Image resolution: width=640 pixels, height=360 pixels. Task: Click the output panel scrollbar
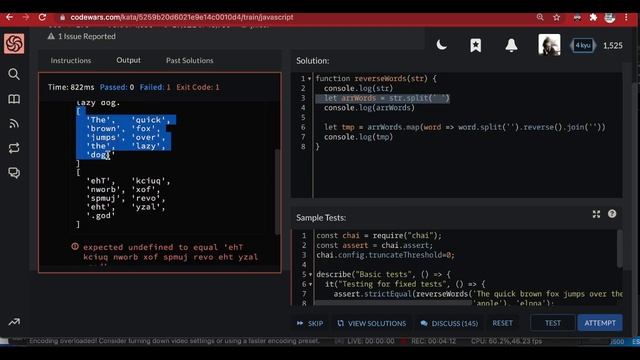pos(278,192)
